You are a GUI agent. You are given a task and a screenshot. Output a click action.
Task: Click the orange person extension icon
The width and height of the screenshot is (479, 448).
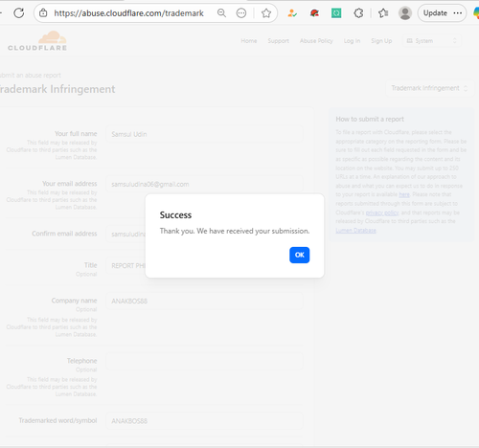pyautogui.click(x=292, y=13)
